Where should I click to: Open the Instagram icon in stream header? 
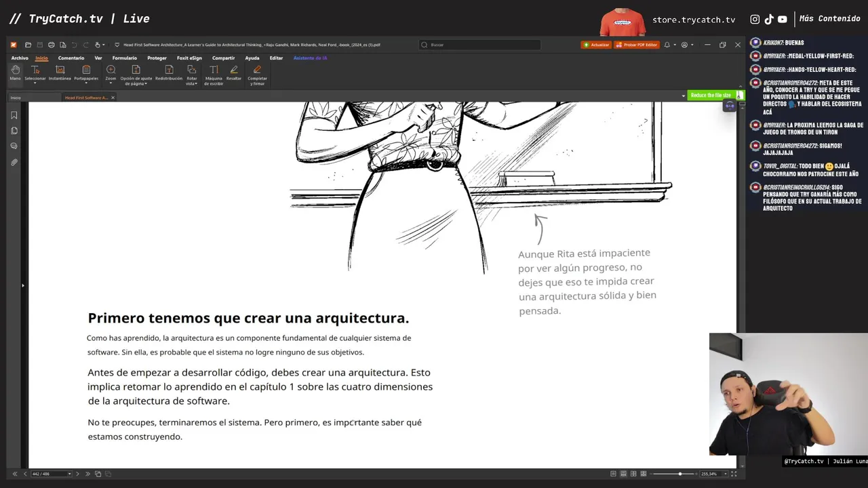point(755,20)
